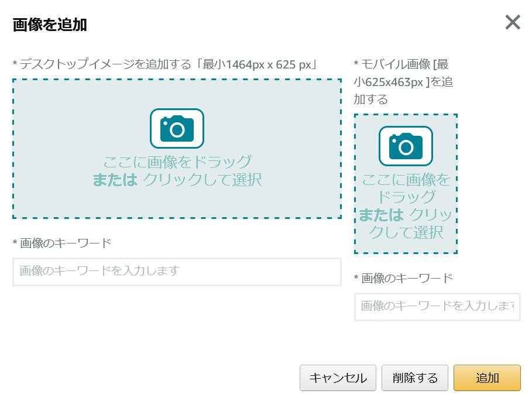The height and width of the screenshot is (401, 532).
Task: Click the bold 'または' text in desktop dropzone
Action: (x=115, y=180)
